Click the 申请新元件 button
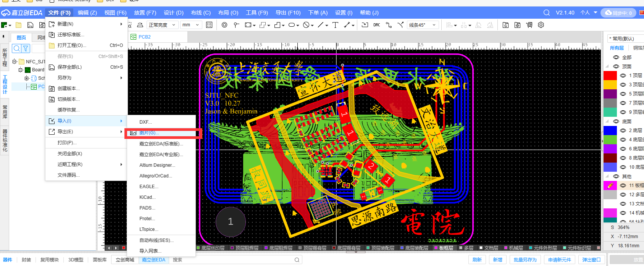Screen dimensions: 644x266 tap(560, 260)
